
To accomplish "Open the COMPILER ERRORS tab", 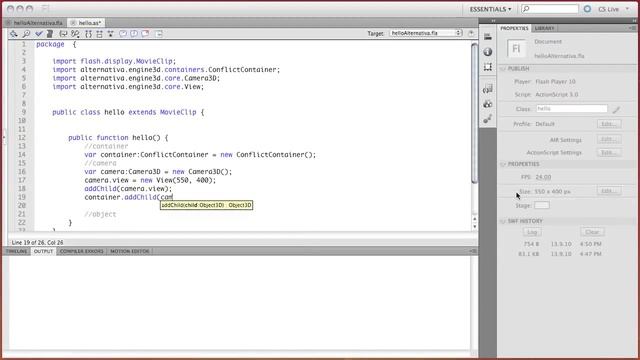I will (x=82, y=251).
